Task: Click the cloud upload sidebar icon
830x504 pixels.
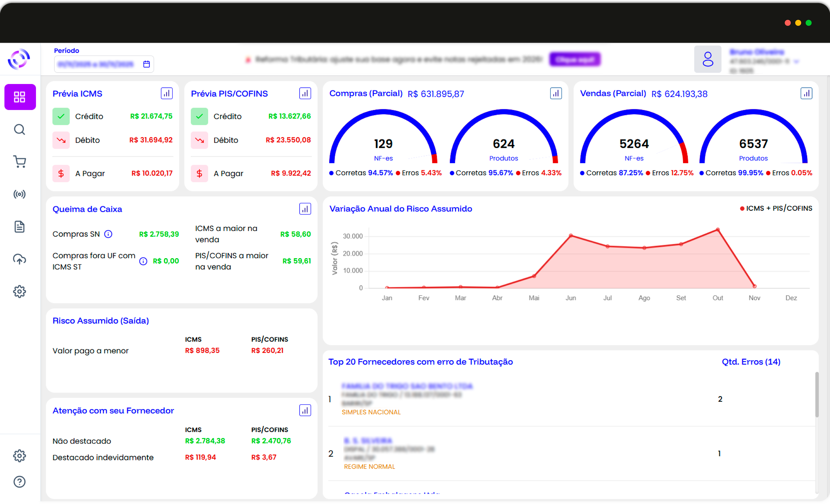Action: point(20,259)
